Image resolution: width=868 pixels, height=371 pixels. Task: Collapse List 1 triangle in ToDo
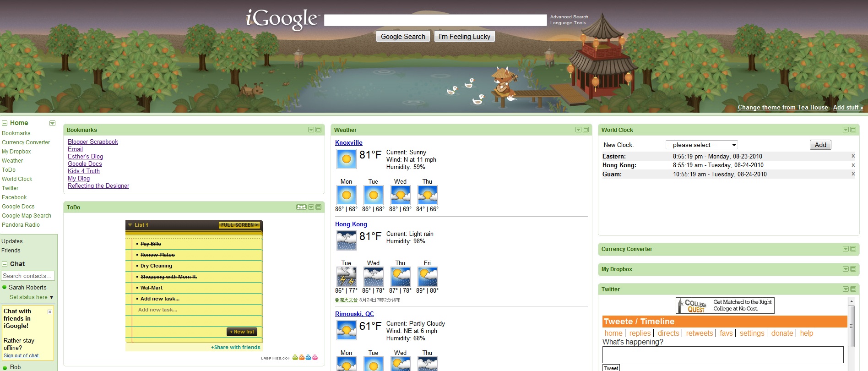130,225
